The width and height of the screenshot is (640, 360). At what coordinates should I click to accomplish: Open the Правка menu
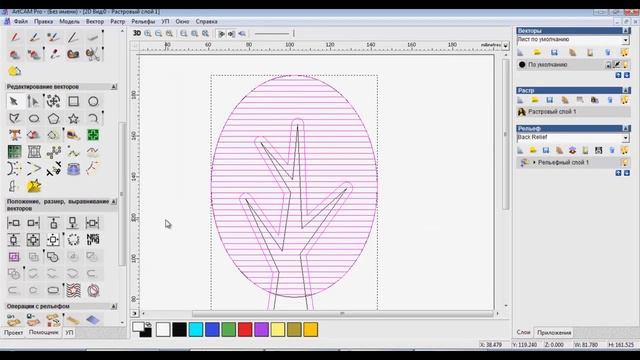[43, 21]
